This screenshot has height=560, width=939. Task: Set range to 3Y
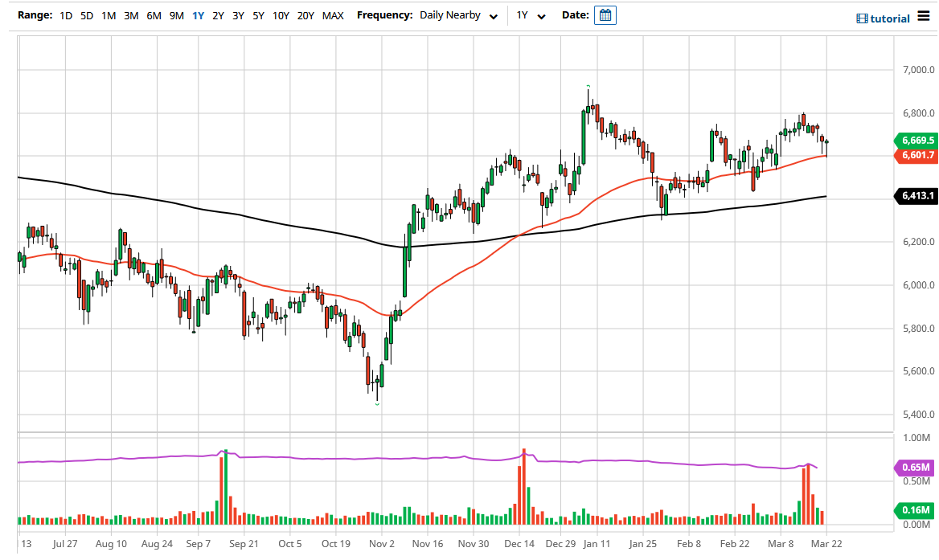pyautogui.click(x=238, y=15)
